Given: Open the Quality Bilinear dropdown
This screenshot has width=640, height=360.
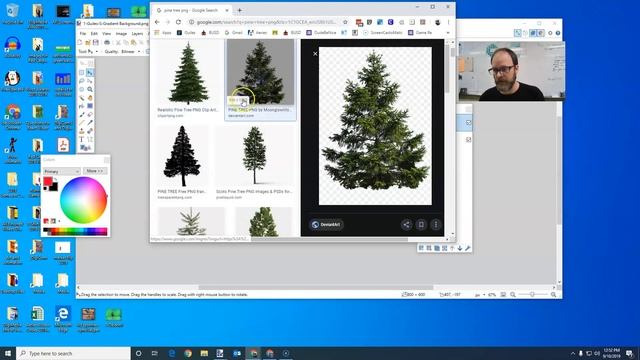Looking at the screenshot, I should (x=131, y=51).
